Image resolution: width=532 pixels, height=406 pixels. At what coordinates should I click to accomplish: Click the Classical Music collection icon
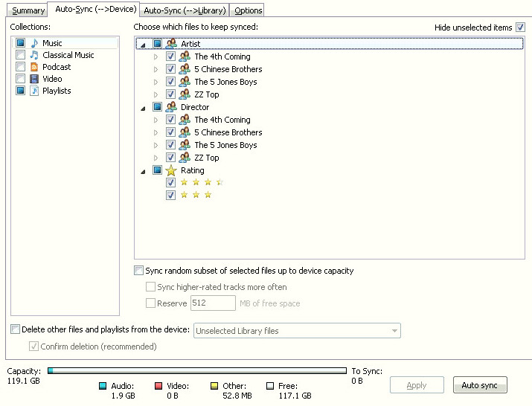pos(34,55)
